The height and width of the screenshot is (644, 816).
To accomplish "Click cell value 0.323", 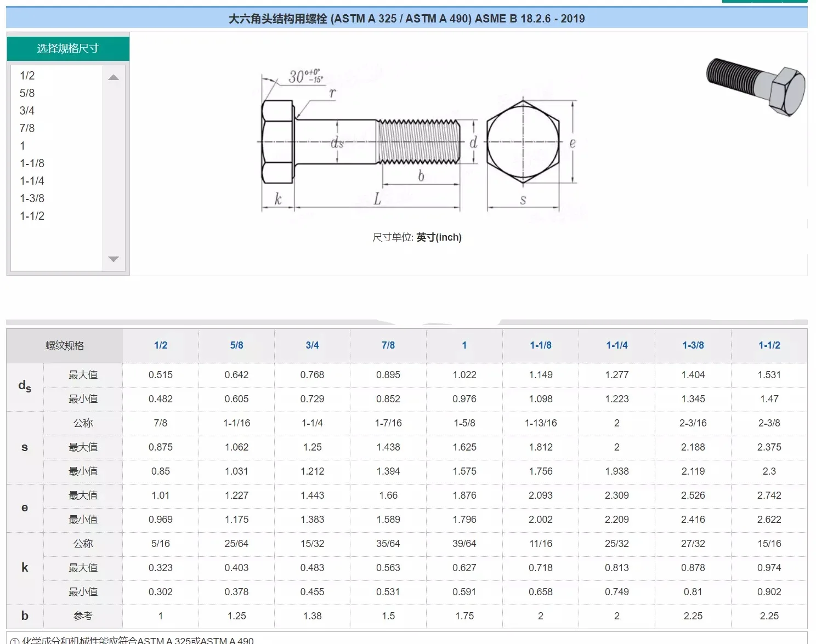I will (161, 568).
